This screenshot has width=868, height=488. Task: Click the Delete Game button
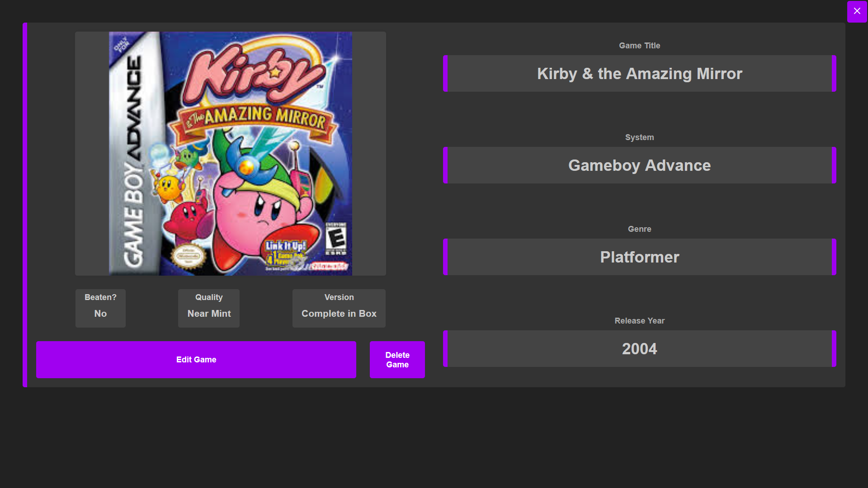(397, 360)
